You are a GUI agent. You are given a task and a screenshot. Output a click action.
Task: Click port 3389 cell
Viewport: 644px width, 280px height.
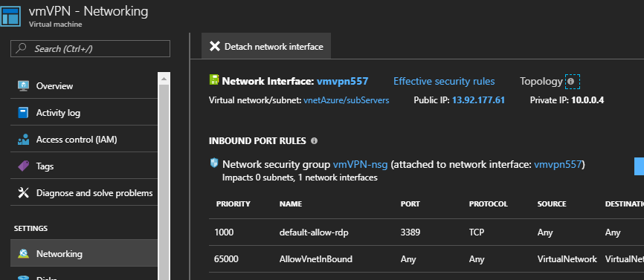click(410, 232)
